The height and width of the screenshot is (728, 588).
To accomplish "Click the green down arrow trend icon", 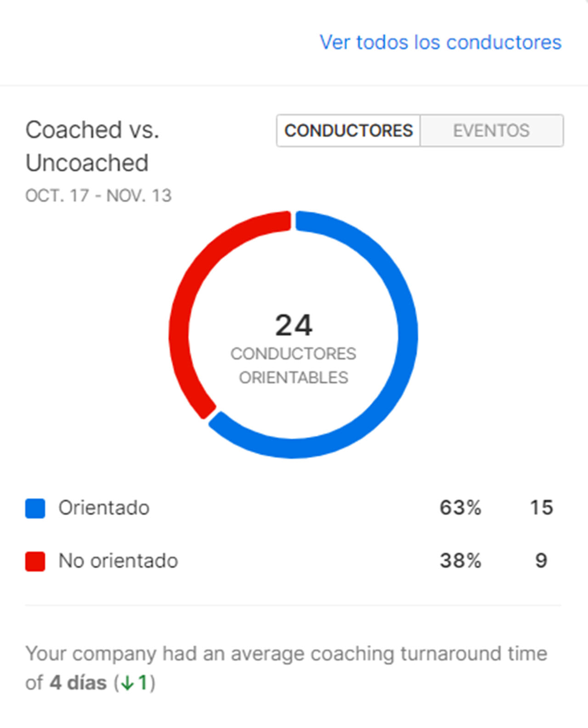I will tap(127, 683).
